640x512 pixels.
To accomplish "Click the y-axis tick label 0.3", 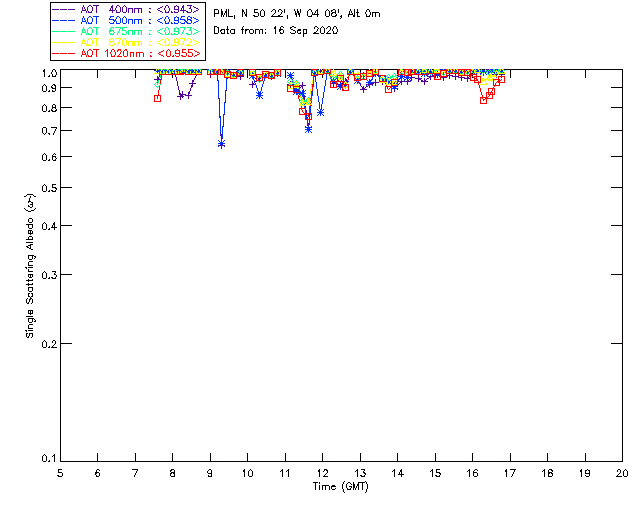I will (49, 275).
